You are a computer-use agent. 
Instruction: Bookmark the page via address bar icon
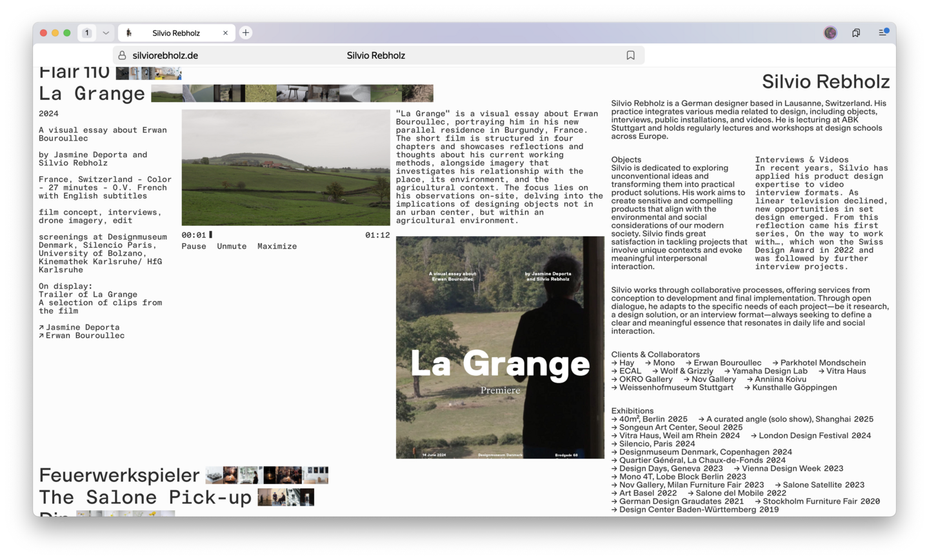pyautogui.click(x=630, y=55)
